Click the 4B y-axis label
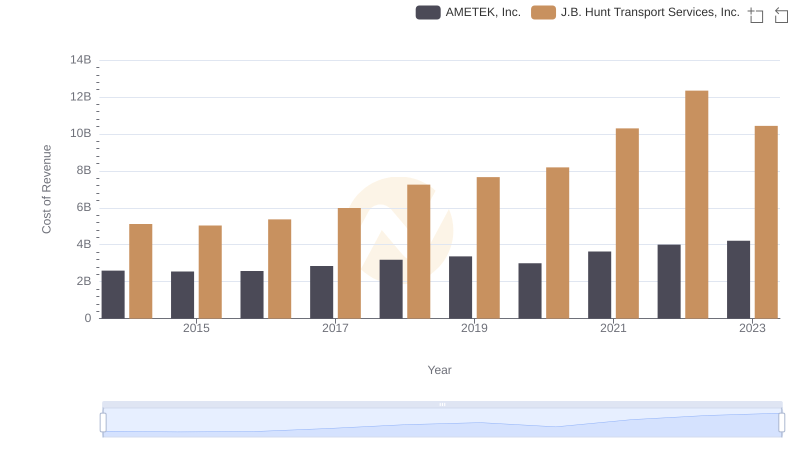Screen dimensions: 800x461 tap(84, 244)
